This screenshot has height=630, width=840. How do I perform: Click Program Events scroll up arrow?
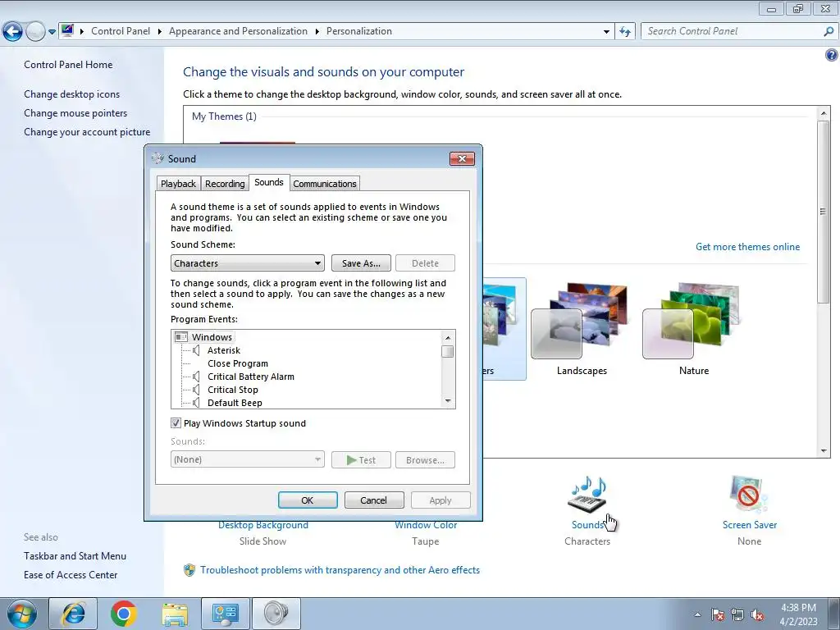[448, 337]
